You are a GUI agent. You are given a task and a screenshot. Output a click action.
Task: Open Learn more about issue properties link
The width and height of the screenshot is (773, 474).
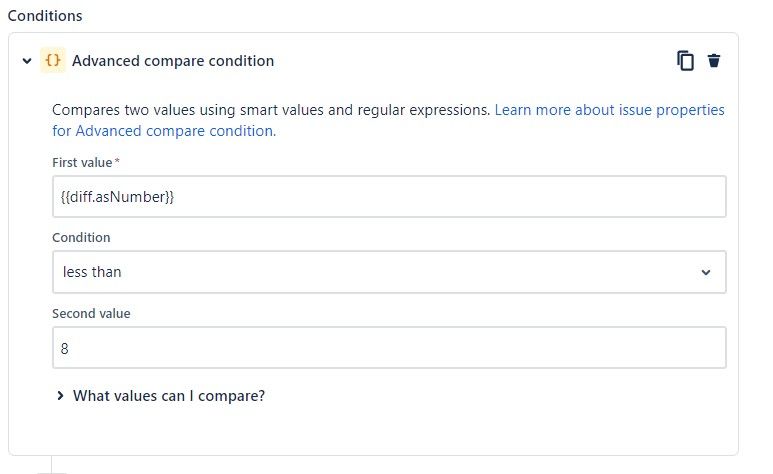609,110
